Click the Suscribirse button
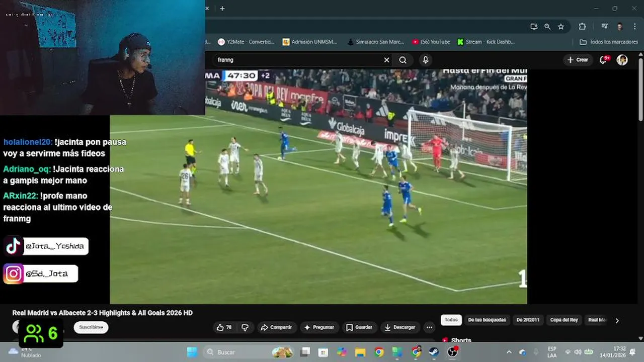644x362 pixels. [x=91, y=327]
